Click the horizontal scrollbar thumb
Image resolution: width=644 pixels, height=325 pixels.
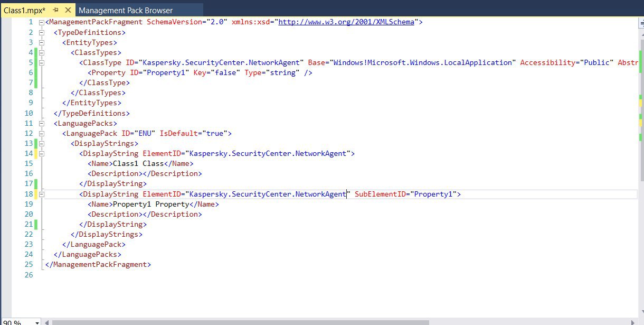pos(241,322)
